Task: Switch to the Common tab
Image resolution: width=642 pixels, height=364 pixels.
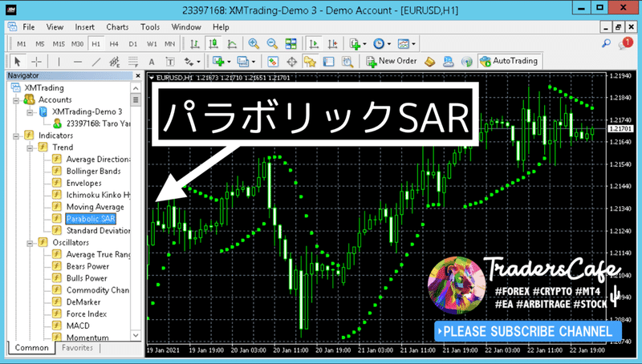Action: coord(31,348)
